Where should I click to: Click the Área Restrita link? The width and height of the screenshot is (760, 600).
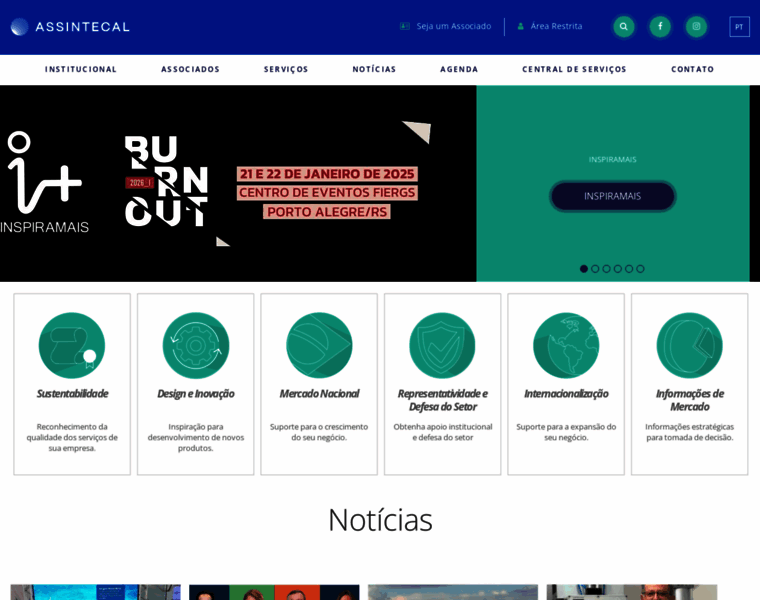[556, 26]
